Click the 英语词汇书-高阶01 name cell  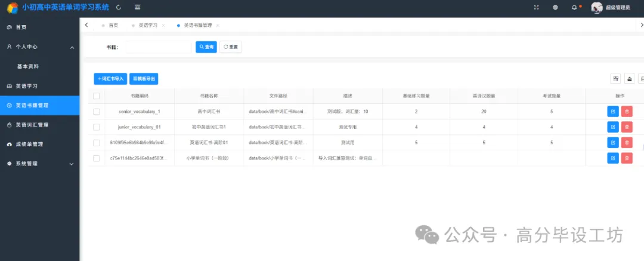(209, 142)
